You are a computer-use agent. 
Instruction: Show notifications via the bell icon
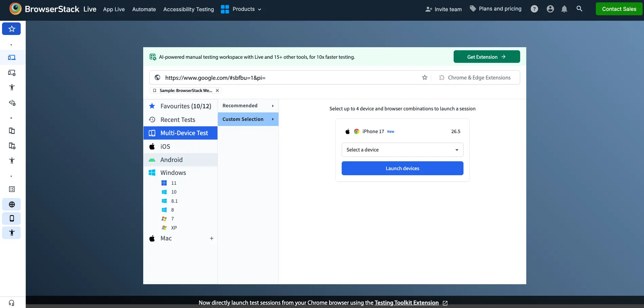click(x=564, y=9)
